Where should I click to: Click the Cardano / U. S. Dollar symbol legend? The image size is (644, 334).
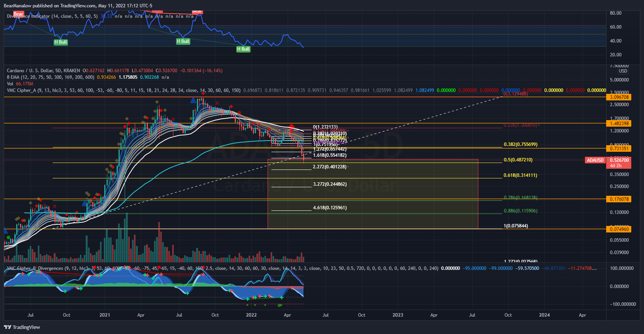pos(43,71)
